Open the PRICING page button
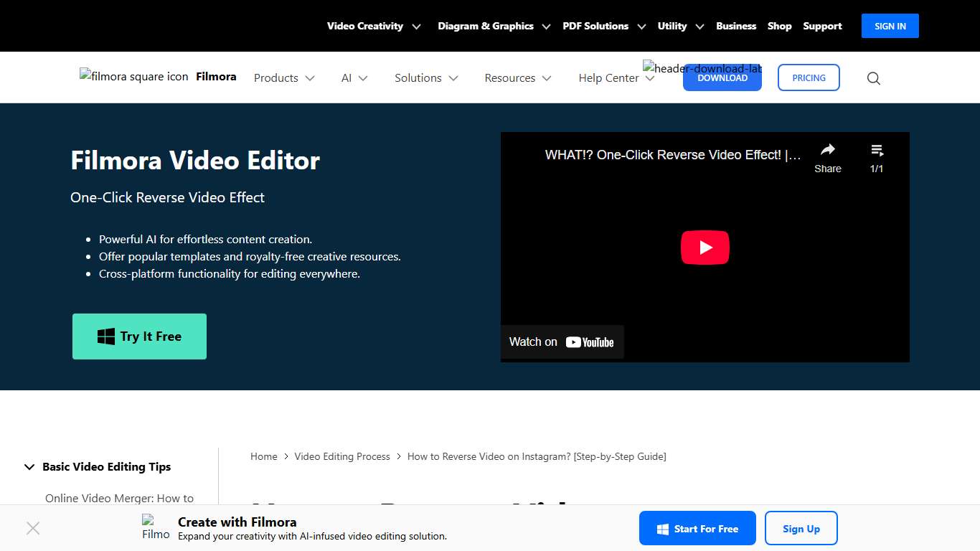 coord(809,77)
